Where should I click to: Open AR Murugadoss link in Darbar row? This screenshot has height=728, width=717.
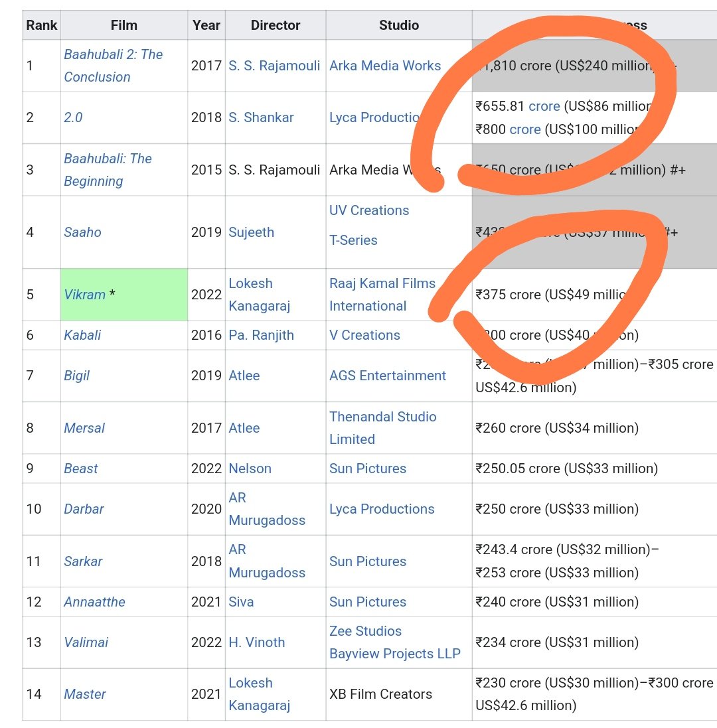click(x=267, y=509)
